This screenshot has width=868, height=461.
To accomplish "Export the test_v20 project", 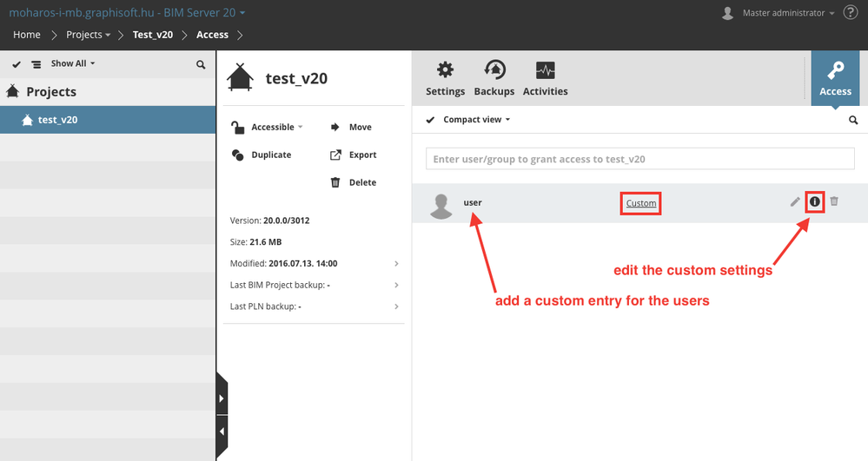I will click(x=353, y=155).
